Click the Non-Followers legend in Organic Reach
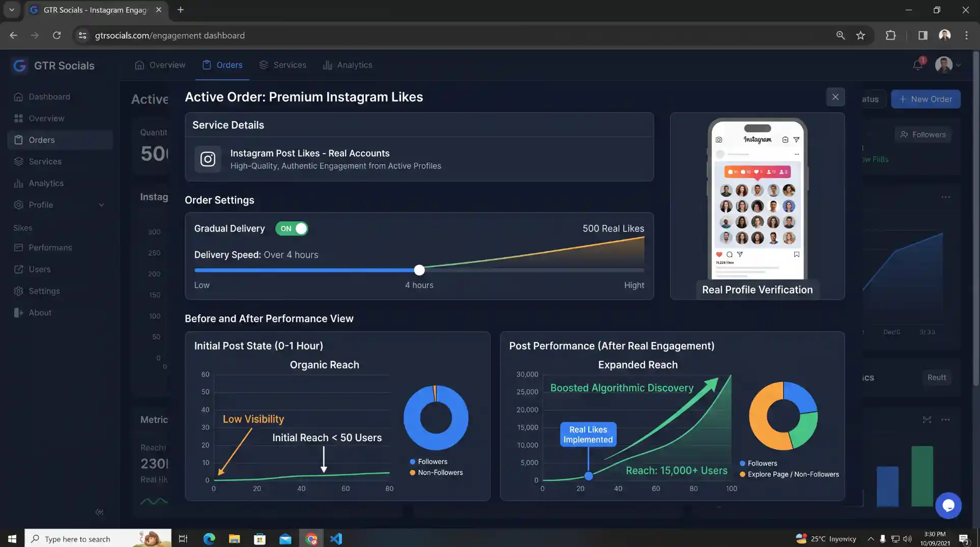 [436, 473]
